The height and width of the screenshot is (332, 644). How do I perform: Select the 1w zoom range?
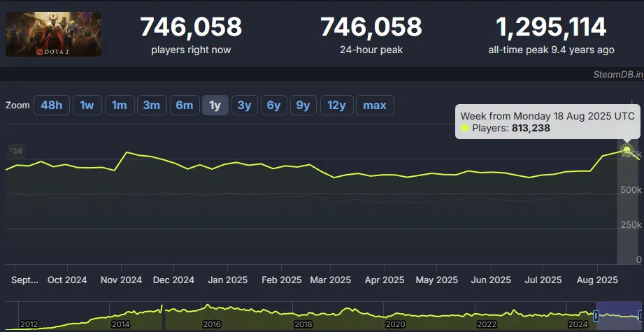tap(87, 106)
